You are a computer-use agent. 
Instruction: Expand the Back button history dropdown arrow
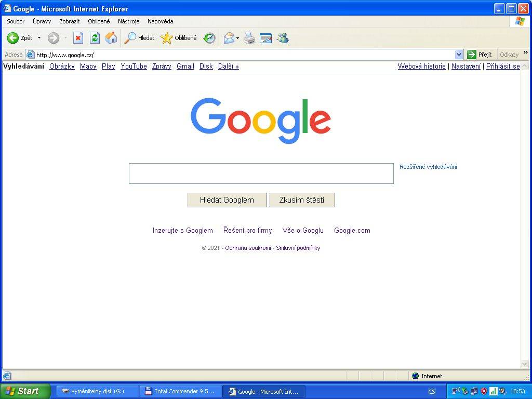39,38
